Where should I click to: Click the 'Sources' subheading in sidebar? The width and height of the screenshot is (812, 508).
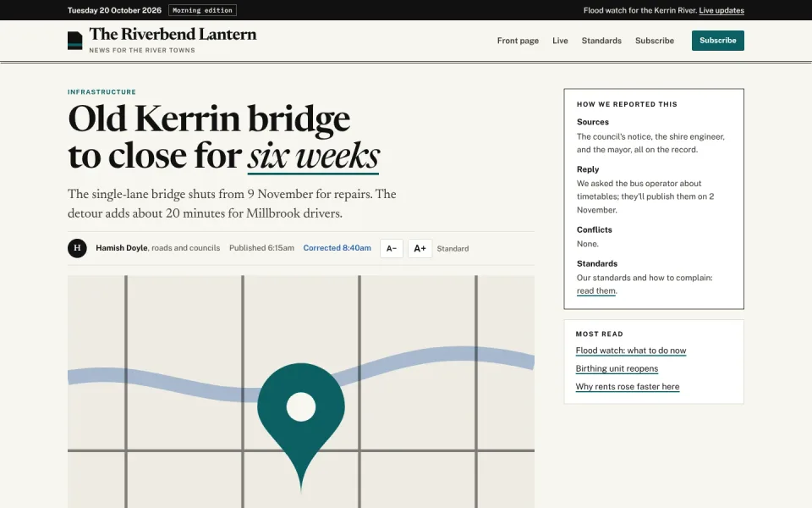pos(593,122)
